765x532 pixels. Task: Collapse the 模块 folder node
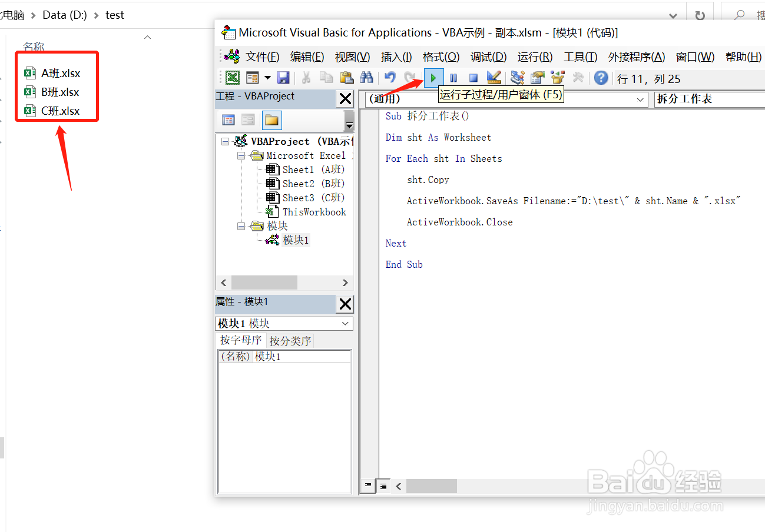pyautogui.click(x=241, y=226)
